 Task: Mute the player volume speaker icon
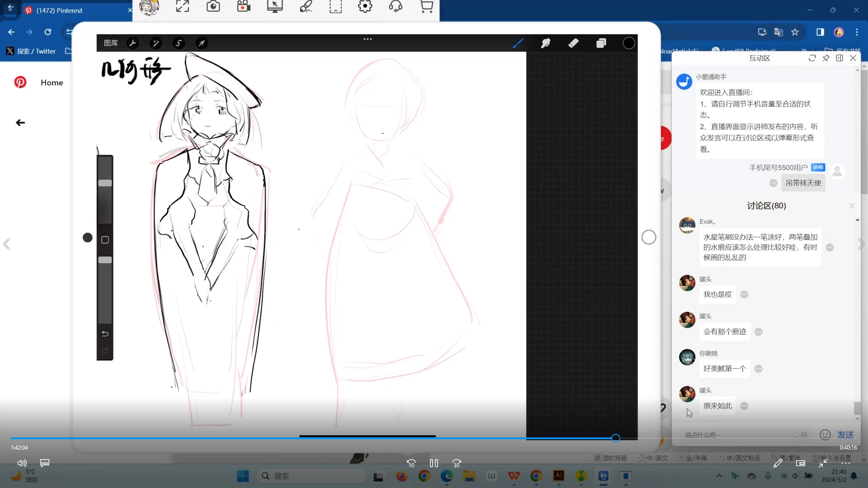22,463
